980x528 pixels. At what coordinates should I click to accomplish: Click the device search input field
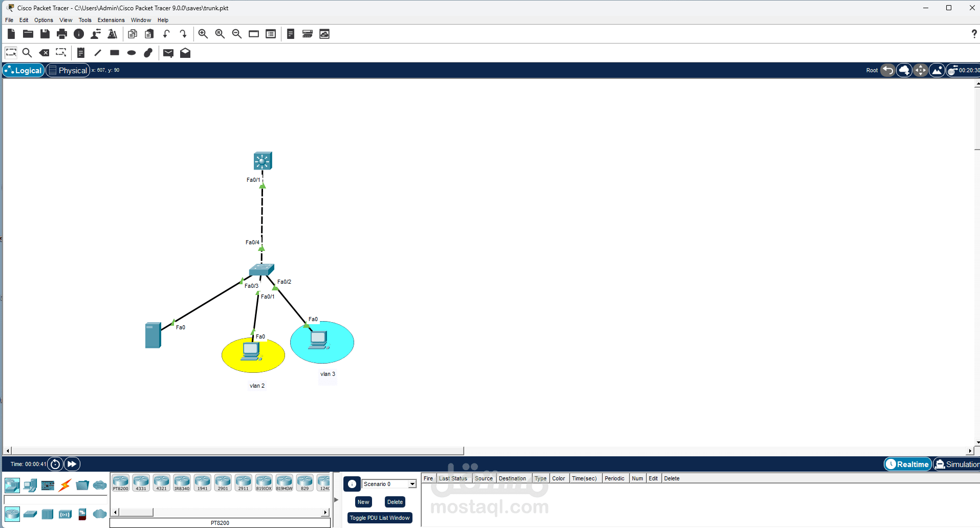pos(55,499)
